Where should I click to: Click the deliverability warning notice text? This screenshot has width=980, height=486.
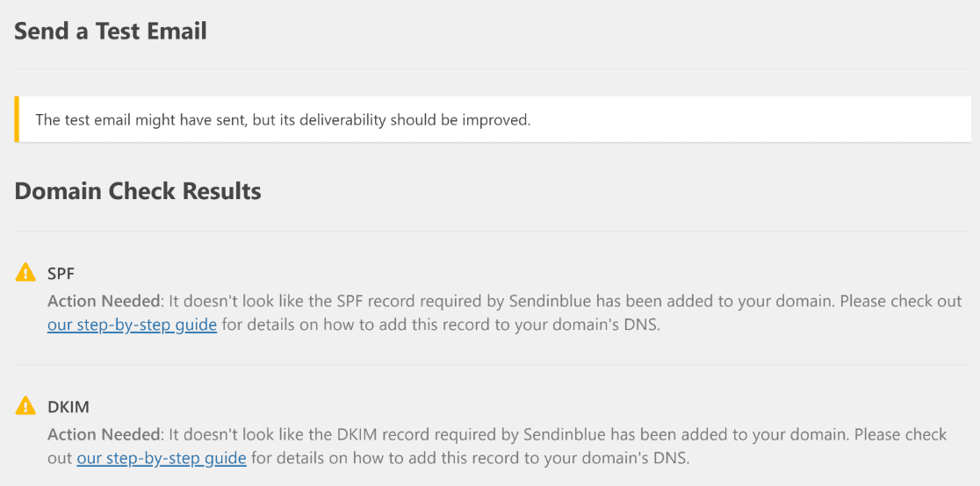(283, 119)
